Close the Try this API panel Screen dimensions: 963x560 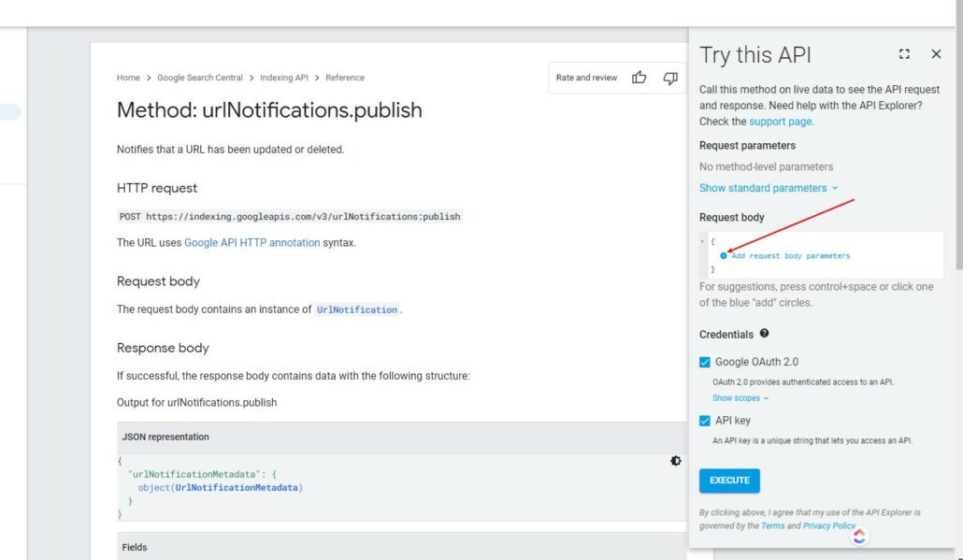click(x=936, y=55)
